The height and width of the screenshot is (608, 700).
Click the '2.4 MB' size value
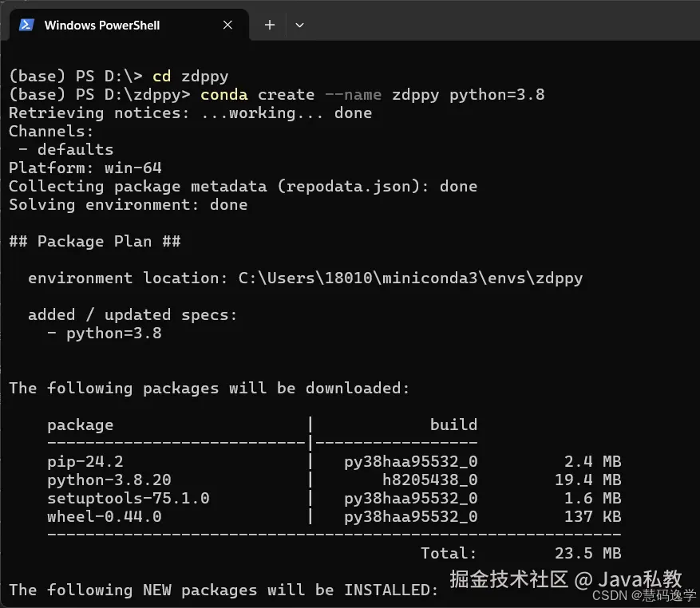(592, 461)
